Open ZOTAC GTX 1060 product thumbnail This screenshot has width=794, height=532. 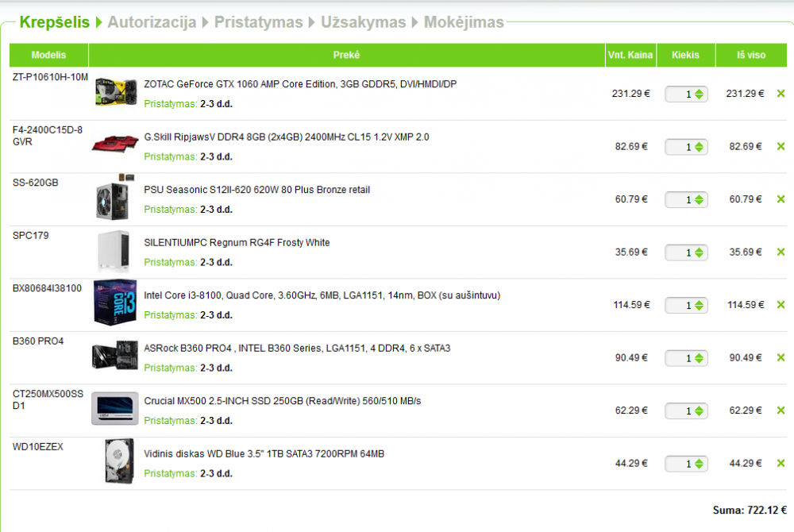pyautogui.click(x=116, y=91)
